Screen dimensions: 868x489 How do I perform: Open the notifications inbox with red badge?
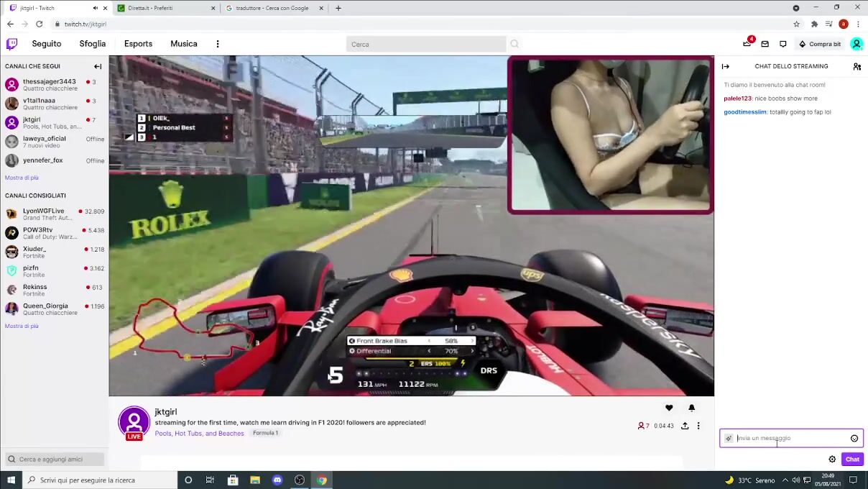click(747, 43)
